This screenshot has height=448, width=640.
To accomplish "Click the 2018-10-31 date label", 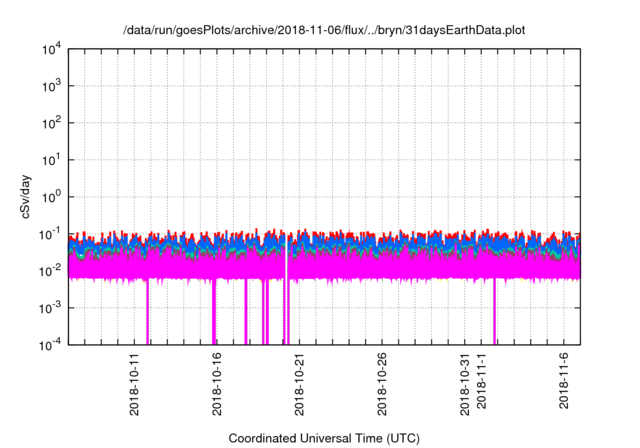I will pos(464,384).
